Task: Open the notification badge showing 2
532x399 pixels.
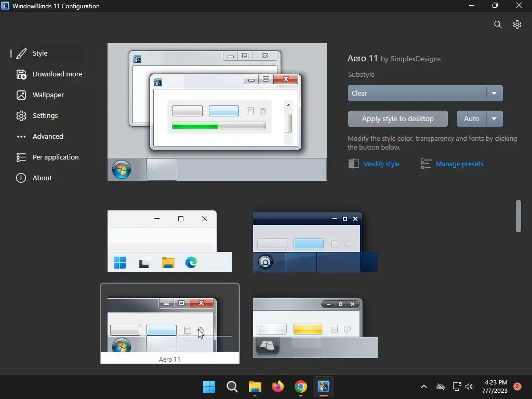Action: (x=517, y=387)
